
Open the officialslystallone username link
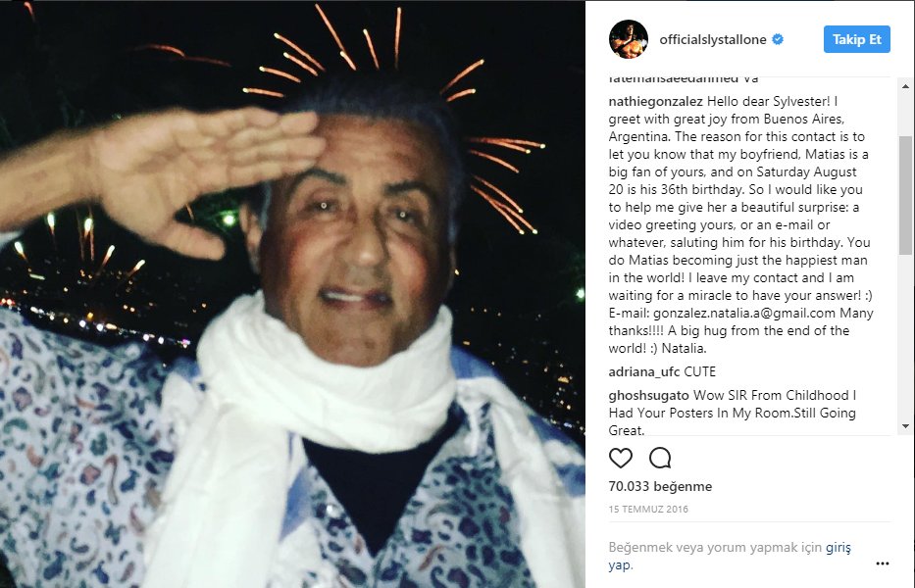pos(713,39)
